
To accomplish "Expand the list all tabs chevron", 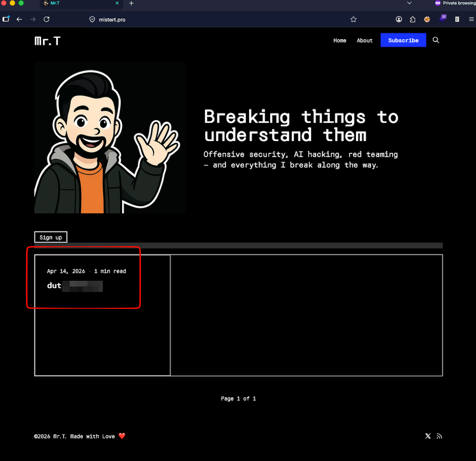I will point(409,3).
